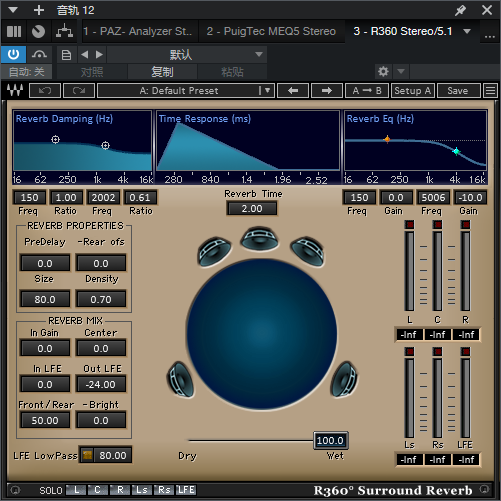
Task: Open the A: Default Preset menu
Action: (x=186, y=90)
